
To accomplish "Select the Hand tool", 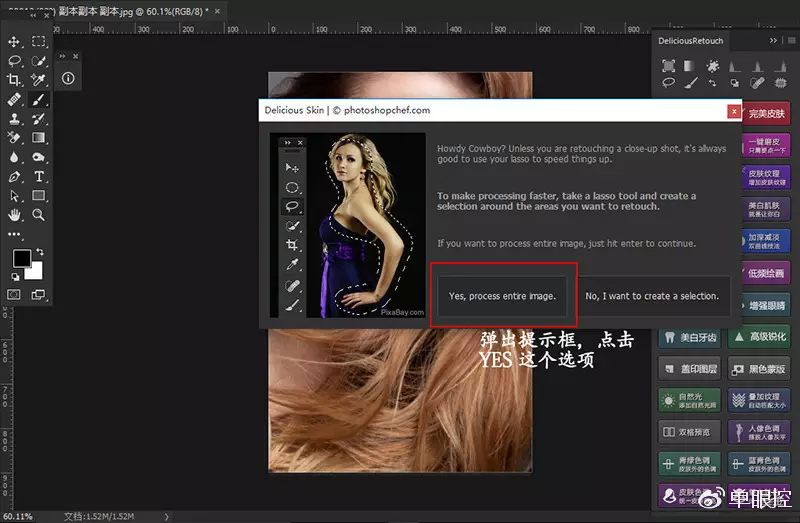I will (14, 215).
